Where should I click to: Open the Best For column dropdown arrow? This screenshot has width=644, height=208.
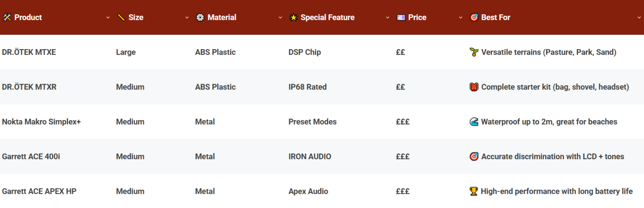pyautogui.click(x=639, y=18)
